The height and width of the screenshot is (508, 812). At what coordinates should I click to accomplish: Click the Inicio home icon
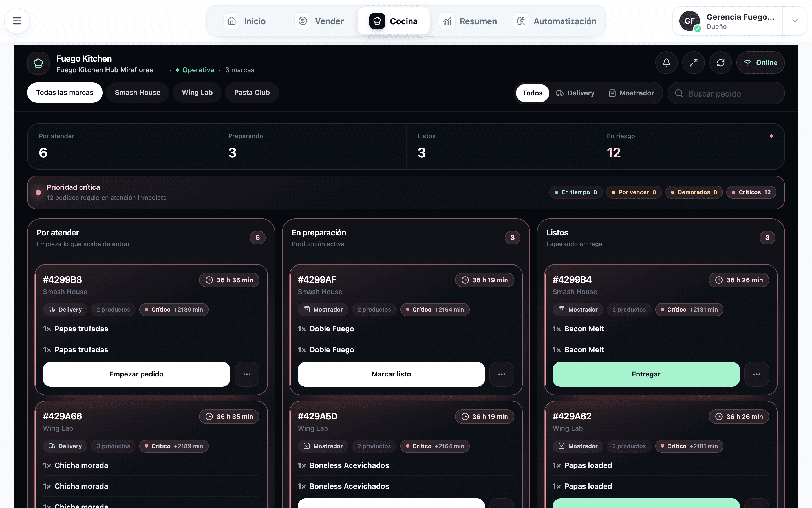231,21
